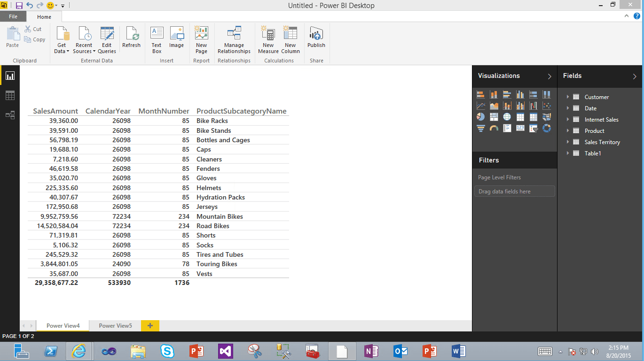This screenshot has height=361, width=644.
Task: Expand Table1 in Fields pane
Action: [568, 153]
